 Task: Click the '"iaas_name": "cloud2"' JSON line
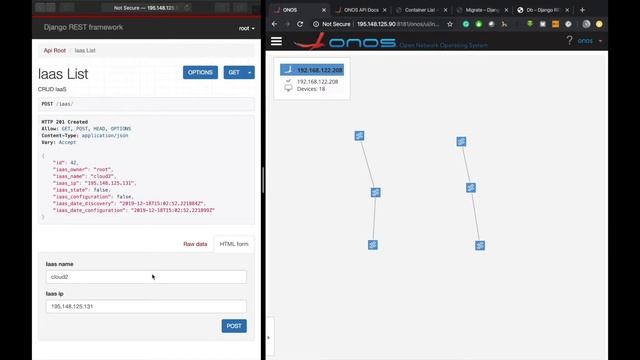[84, 176]
